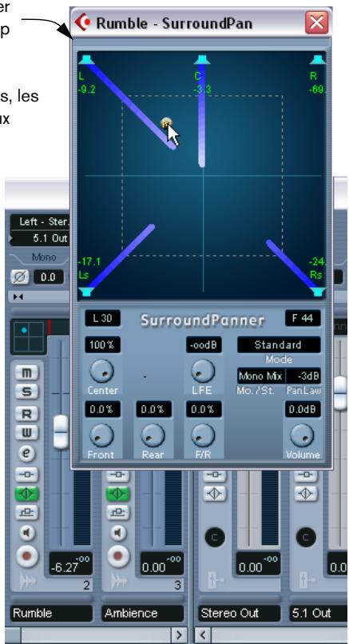
Task: Click the mixer scroll right arrow button
Action: (x=179, y=635)
